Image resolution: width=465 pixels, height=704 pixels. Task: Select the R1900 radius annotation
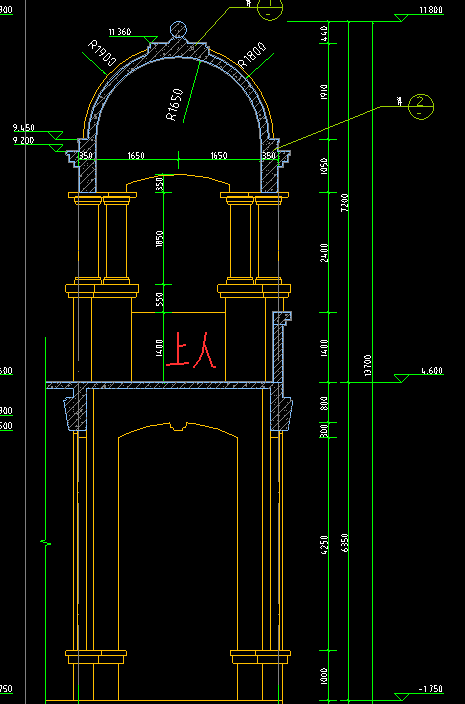pyautogui.click(x=102, y=53)
